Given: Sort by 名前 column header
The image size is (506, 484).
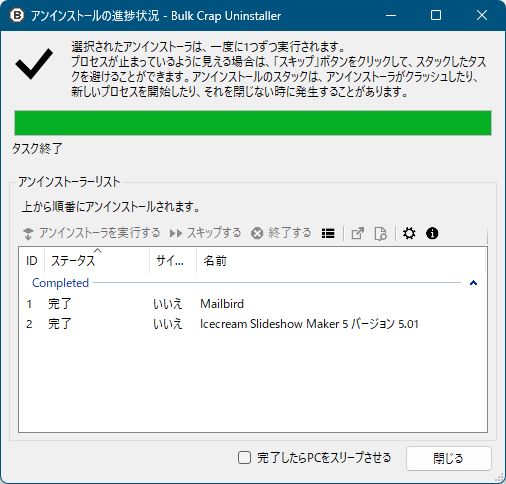Looking at the screenshot, I should click(341, 260).
